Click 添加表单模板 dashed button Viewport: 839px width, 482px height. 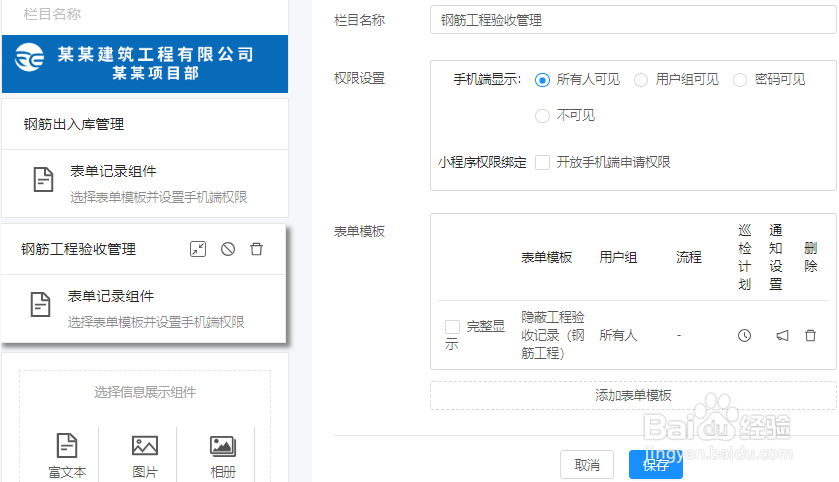click(x=633, y=395)
